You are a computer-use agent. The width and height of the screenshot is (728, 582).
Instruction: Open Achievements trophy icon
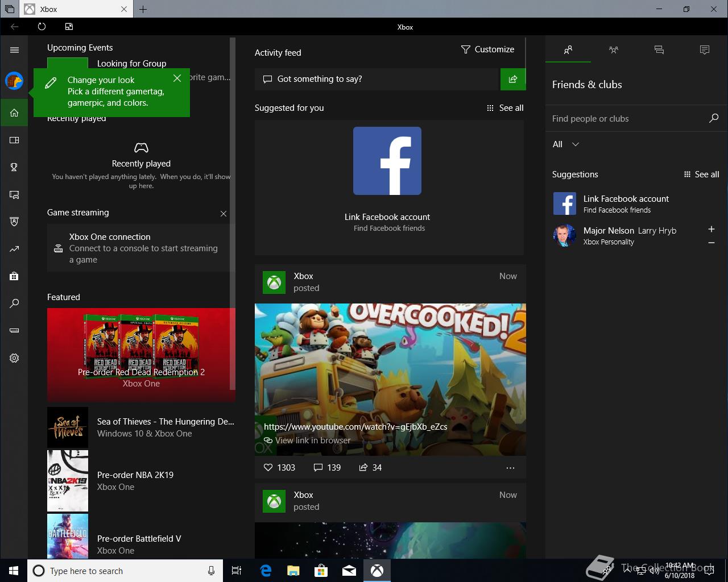click(14, 167)
